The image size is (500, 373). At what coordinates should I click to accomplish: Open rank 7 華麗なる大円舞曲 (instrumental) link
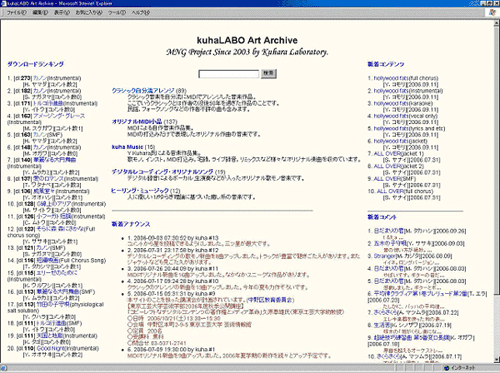(x=55, y=160)
